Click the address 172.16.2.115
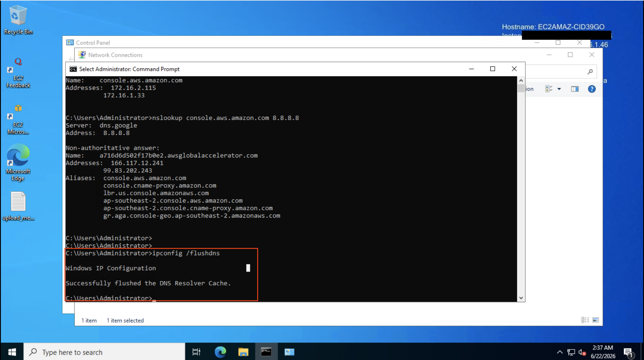 point(133,88)
